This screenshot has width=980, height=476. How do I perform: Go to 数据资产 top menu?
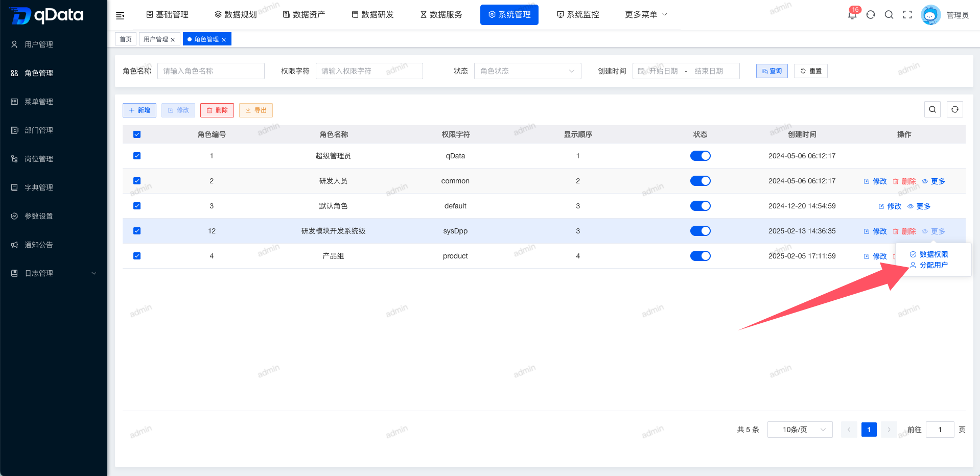tap(304, 15)
